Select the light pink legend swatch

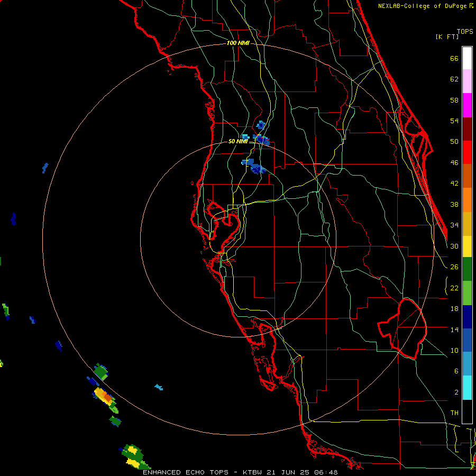pos(467,81)
